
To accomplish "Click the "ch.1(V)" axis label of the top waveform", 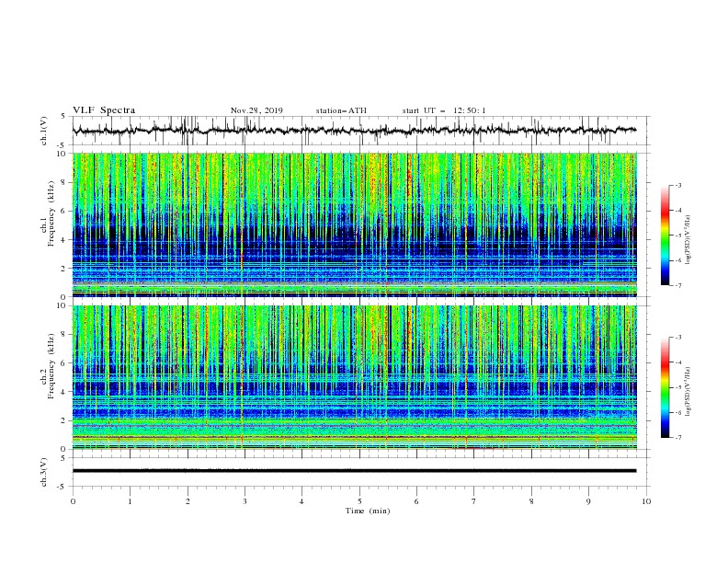I will tap(44, 131).
